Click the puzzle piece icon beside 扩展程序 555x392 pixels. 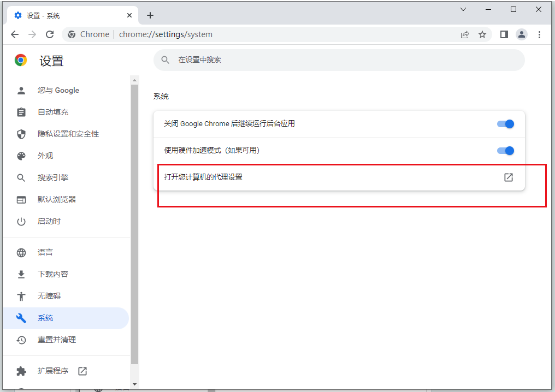click(21, 371)
